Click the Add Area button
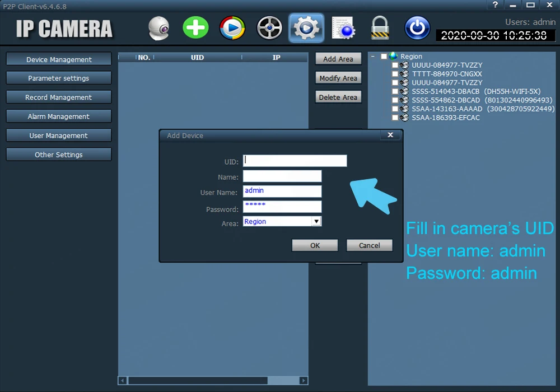560x392 pixels. 338,59
